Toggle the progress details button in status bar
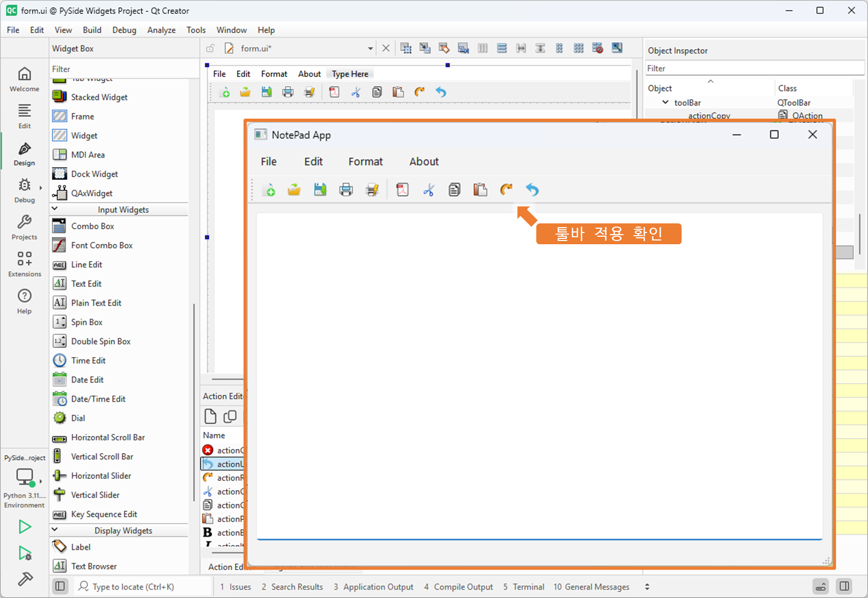Screen dimensions: 868x598 [821, 586]
